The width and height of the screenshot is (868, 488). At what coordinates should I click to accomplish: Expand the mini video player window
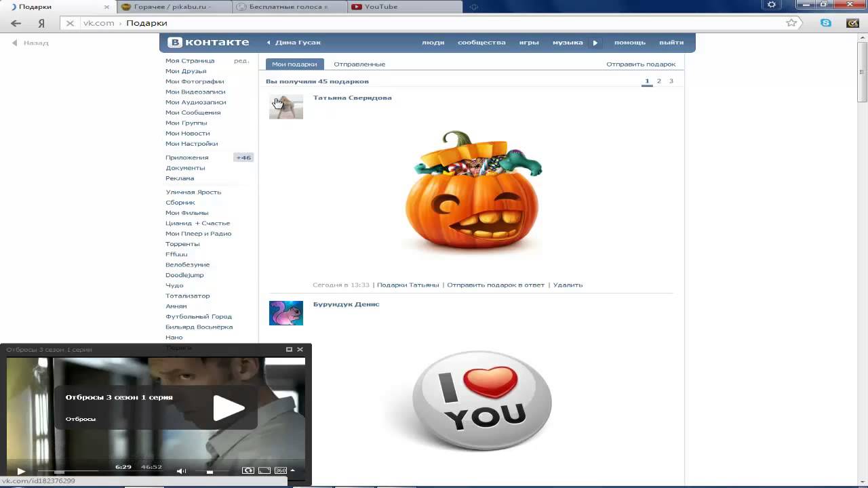click(x=289, y=350)
